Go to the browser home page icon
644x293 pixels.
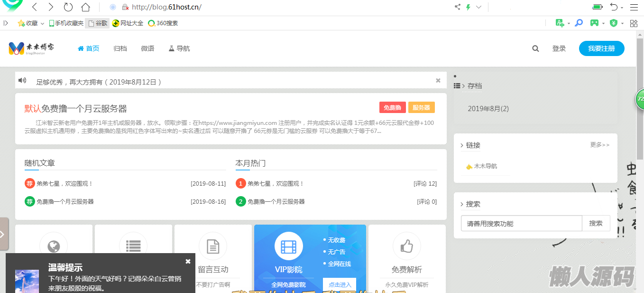point(85,7)
